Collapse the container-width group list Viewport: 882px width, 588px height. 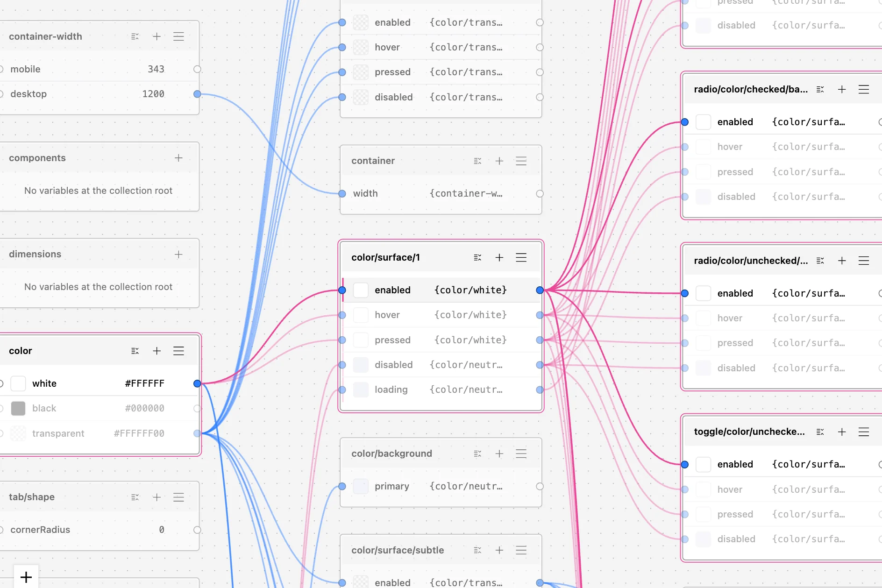[x=135, y=36]
